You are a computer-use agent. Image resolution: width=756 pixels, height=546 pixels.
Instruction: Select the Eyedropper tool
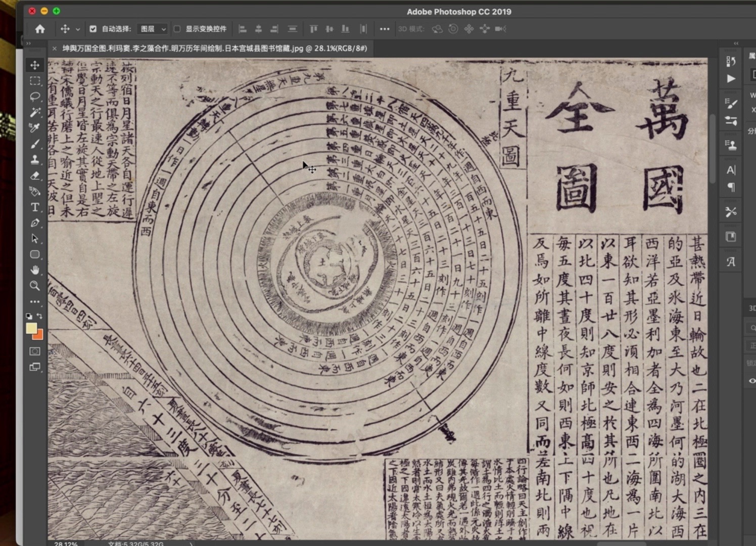pos(35,128)
